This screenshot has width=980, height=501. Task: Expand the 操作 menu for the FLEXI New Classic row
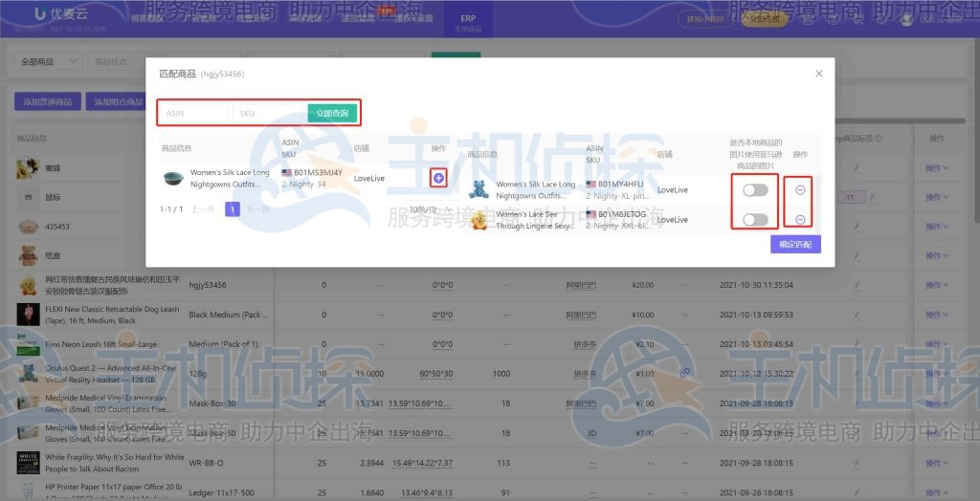click(x=936, y=315)
